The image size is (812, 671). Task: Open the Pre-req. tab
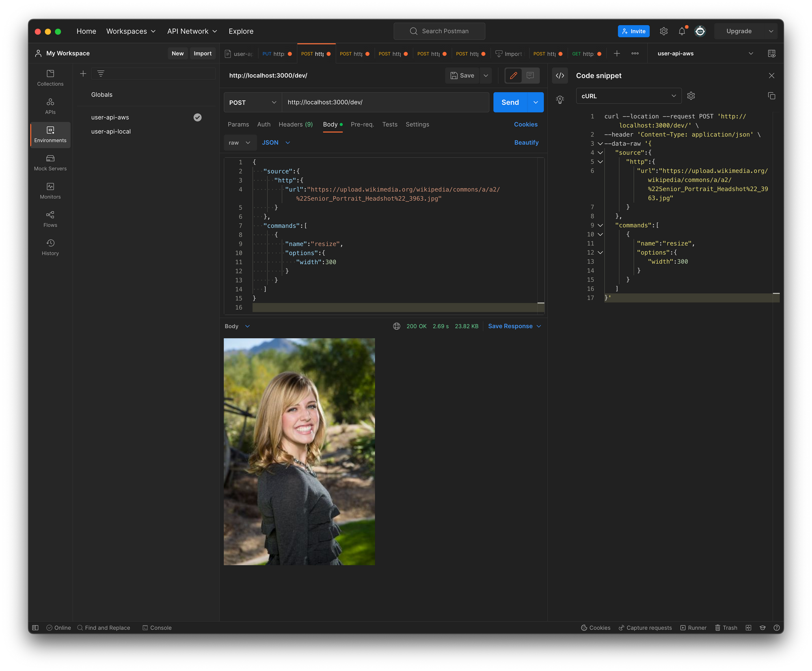point(362,124)
